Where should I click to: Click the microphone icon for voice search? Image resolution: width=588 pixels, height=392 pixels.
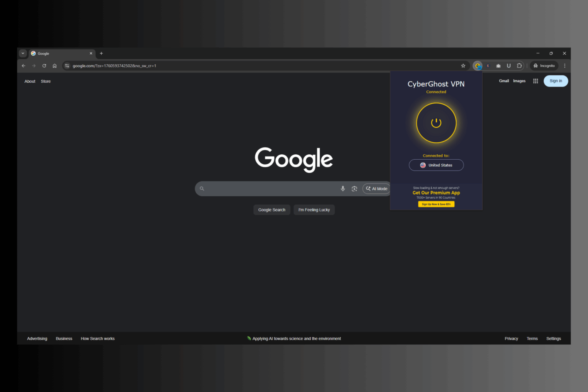click(343, 188)
